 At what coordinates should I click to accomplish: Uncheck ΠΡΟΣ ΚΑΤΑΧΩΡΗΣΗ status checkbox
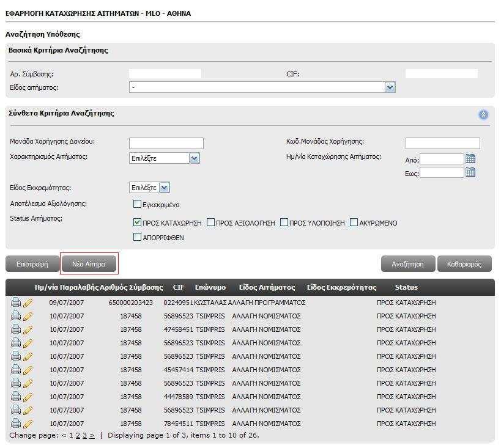(137, 222)
